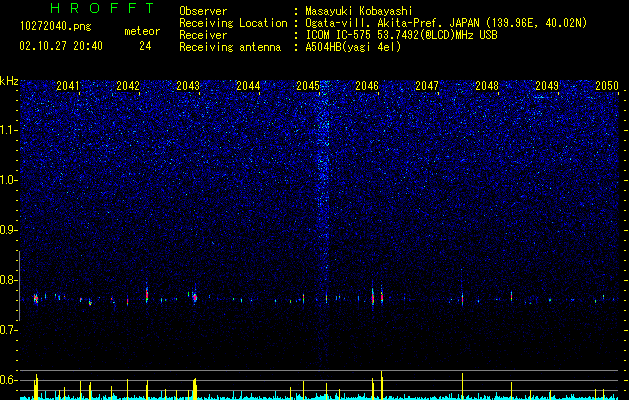Screen dimensions: 629x400
Task: Click the meteor count value 24
Action: point(145,46)
